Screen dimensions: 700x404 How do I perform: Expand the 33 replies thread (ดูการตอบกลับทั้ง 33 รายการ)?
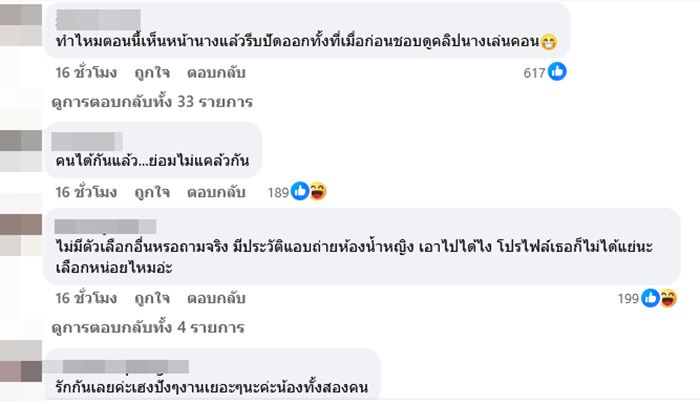[x=152, y=101]
